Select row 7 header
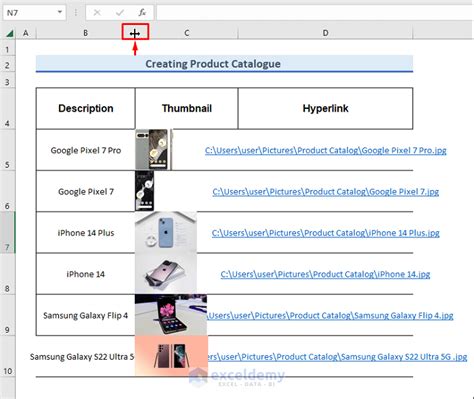Viewport: 474px width, 399px height. [x=7, y=232]
